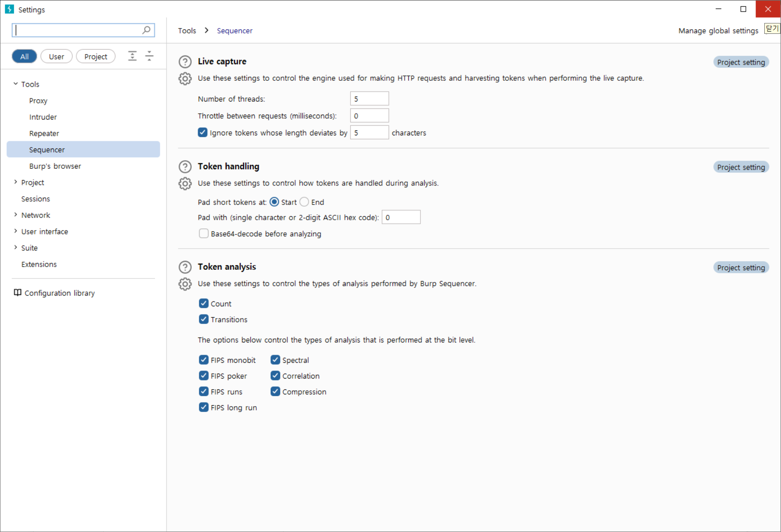Click Configuration library book icon

pos(18,292)
